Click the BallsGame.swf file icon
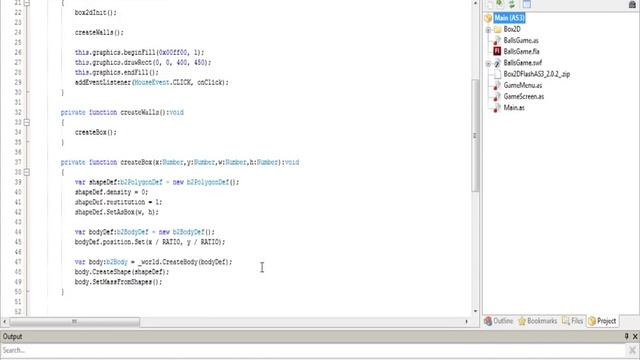 (497, 63)
